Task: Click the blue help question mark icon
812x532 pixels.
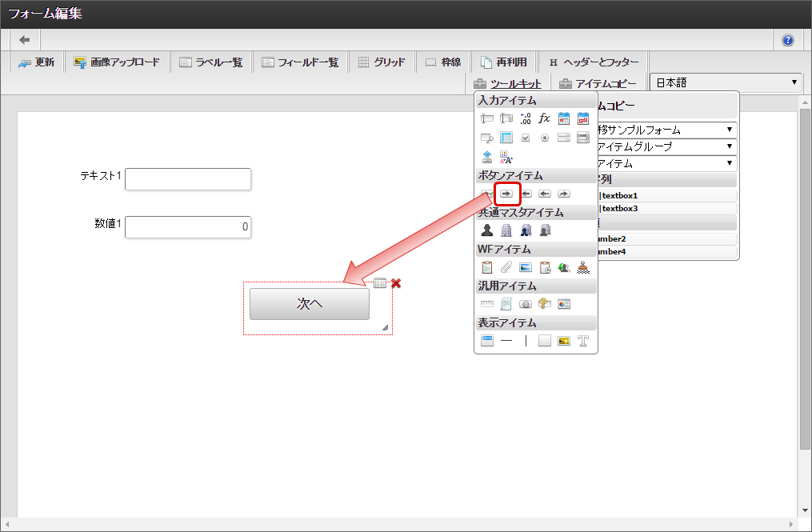Action: coord(788,40)
